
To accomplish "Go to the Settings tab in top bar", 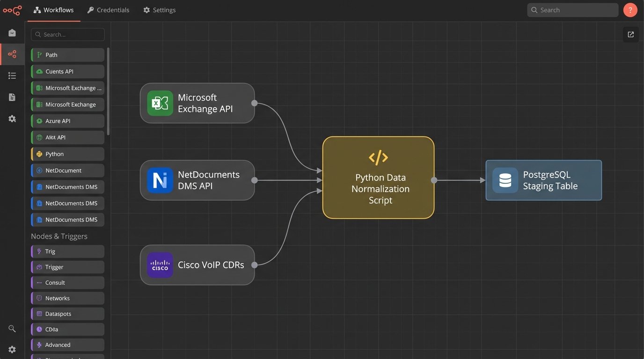I will [x=159, y=10].
